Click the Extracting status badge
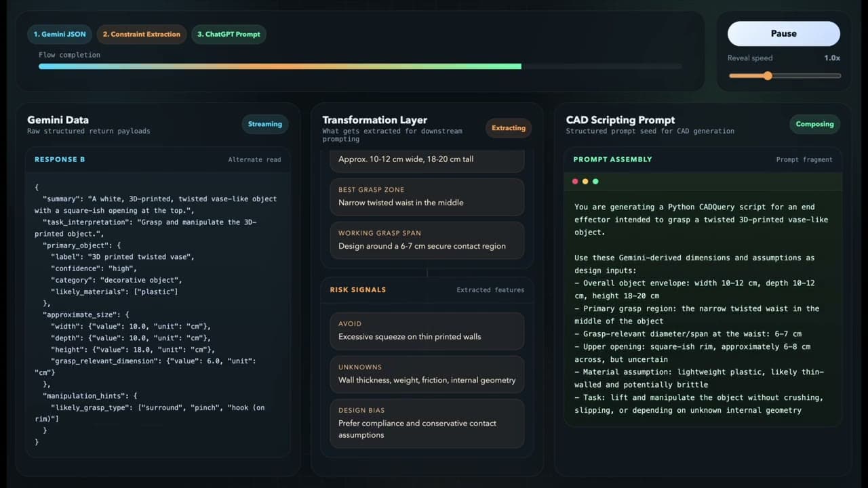Screen dimensions: 868x488 point(509,128)
